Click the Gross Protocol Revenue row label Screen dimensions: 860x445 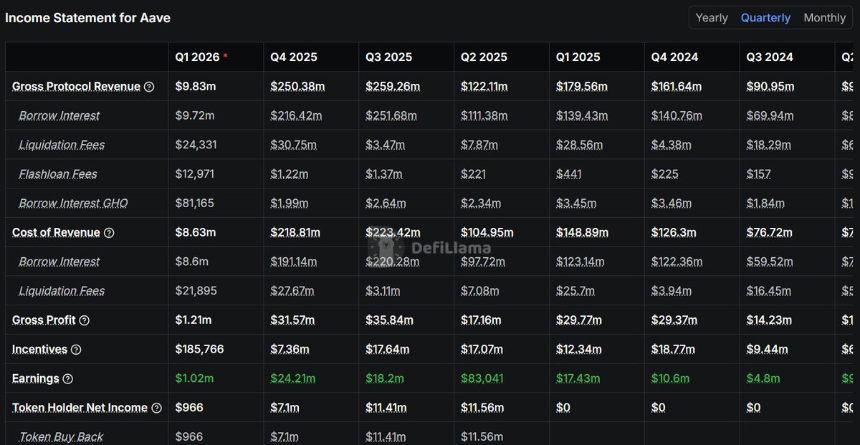[x=76, y=87]
